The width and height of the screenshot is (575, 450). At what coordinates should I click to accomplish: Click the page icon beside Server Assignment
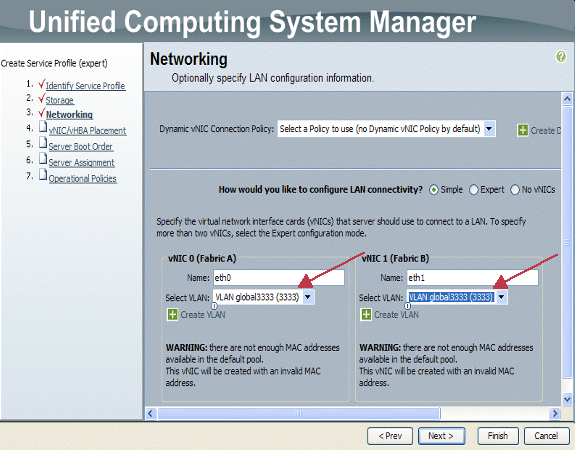43,159
